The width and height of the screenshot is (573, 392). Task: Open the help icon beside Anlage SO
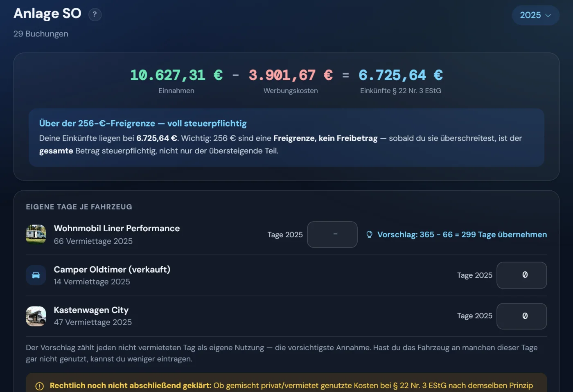coord(95,14)
